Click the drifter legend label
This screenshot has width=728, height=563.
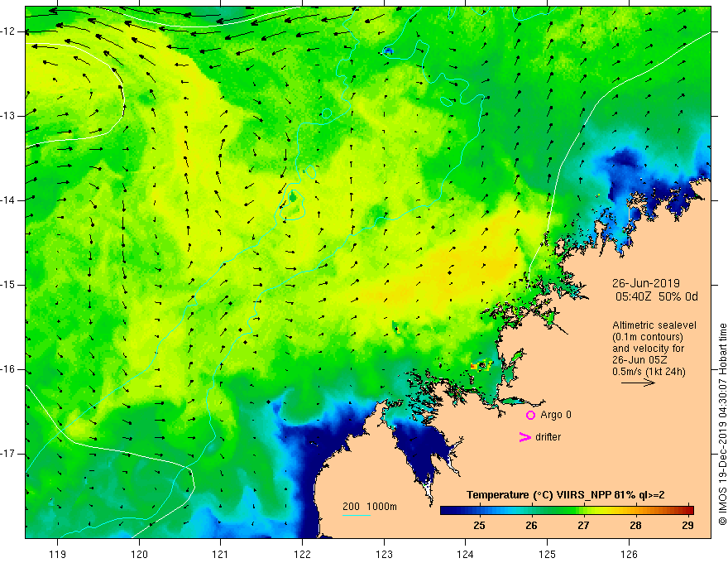(548, 437)
